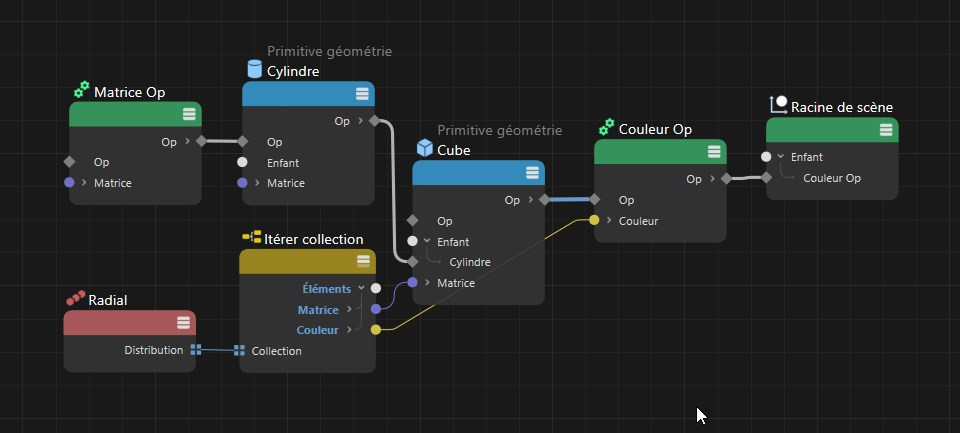Screen dimensions: 960x433
Task: Click the Collection input port on Itérer collection
Action: point(239,350)
